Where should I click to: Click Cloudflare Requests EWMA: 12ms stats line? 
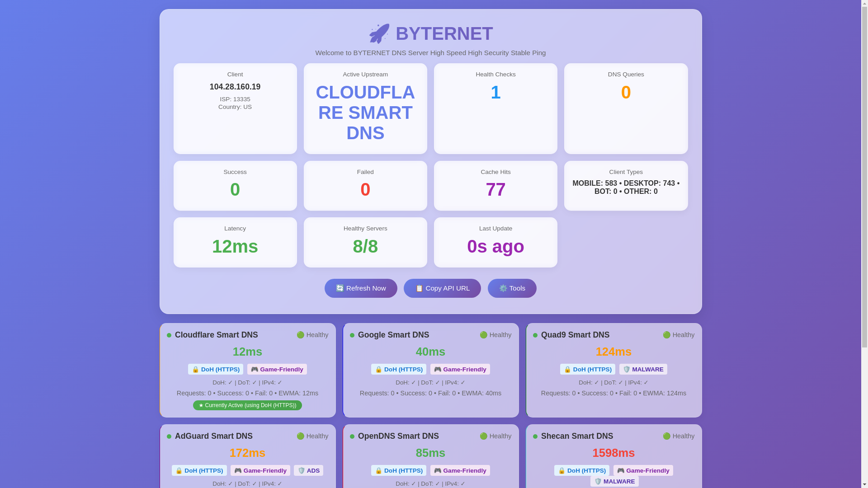pos(247,393)
